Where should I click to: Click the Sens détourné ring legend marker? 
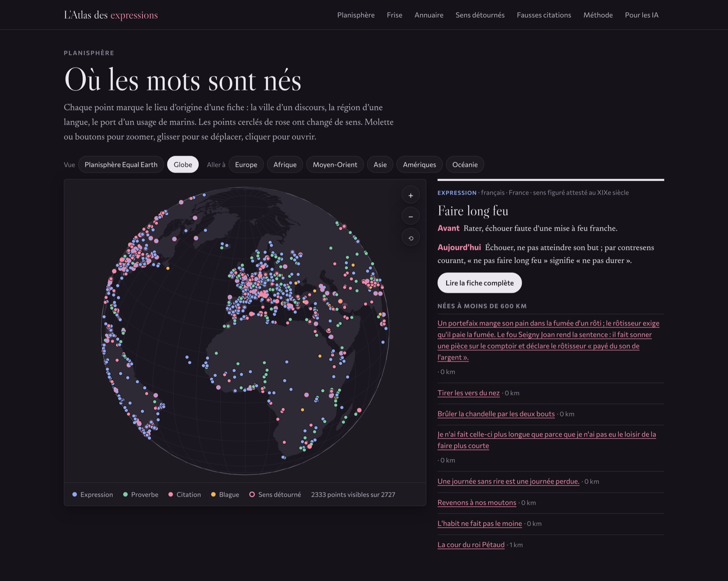pos(252,494)
